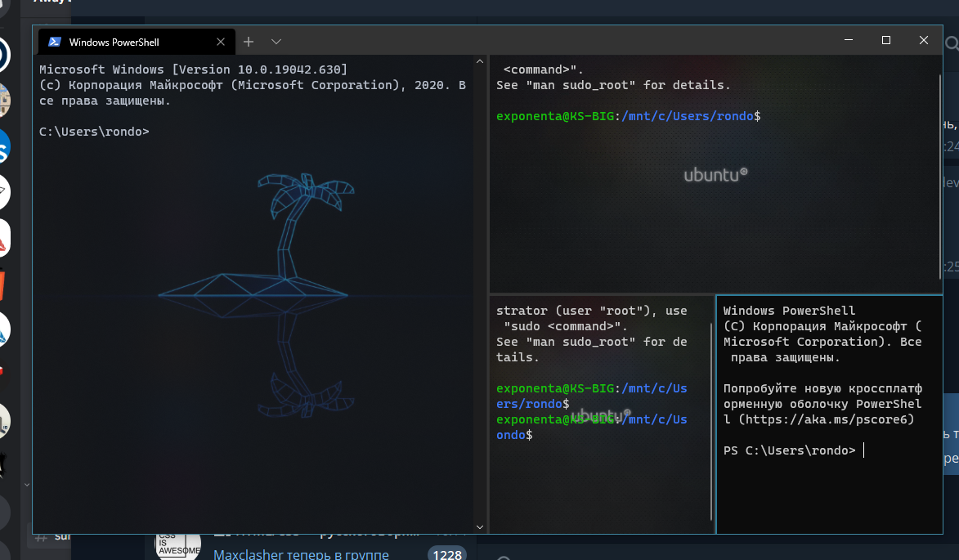Expand the new tab profiles dropdown
Screen dimensions: 959x560
click(x=276, y=42)
